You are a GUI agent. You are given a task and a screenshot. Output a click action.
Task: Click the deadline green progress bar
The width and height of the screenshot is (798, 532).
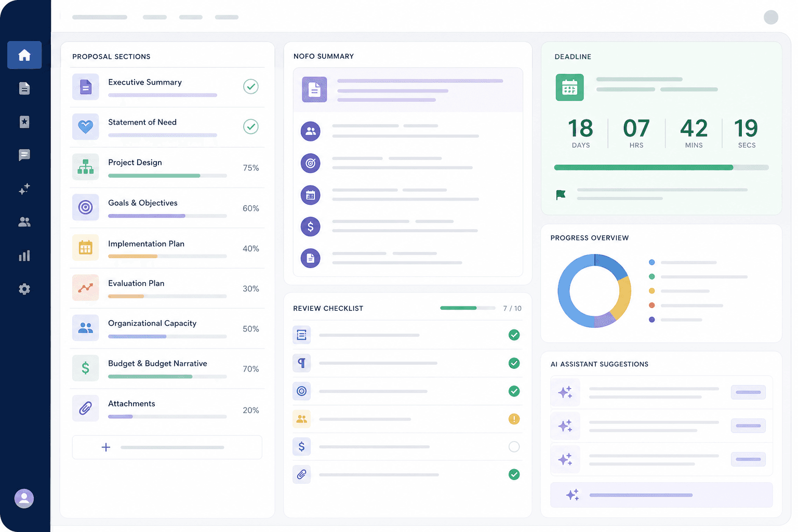pos(661,168)
